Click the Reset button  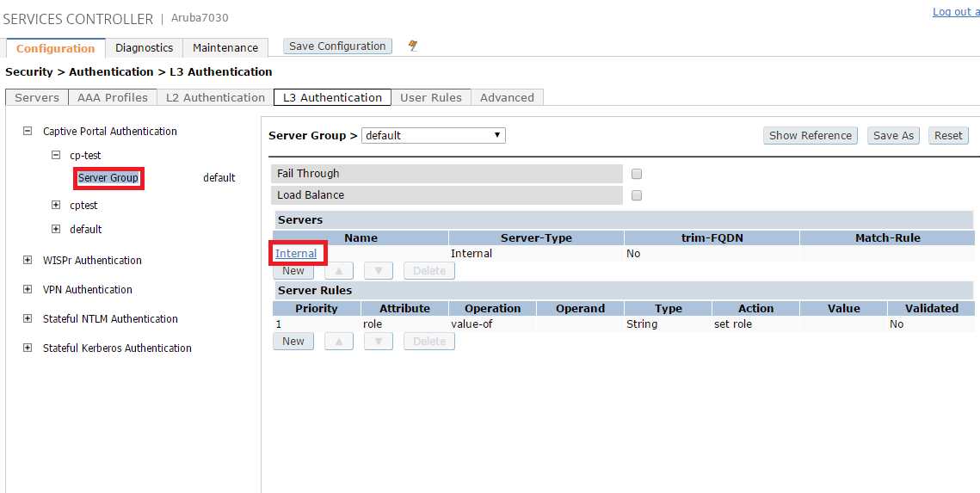tap(948, 136)
